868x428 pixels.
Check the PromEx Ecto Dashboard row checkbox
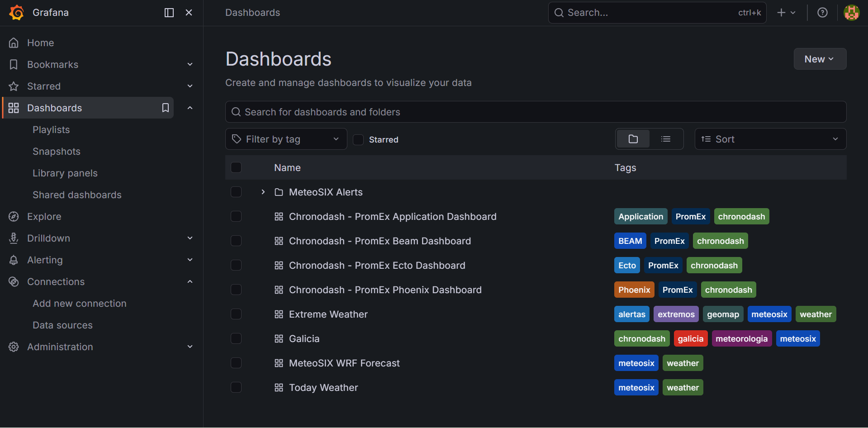236,265
